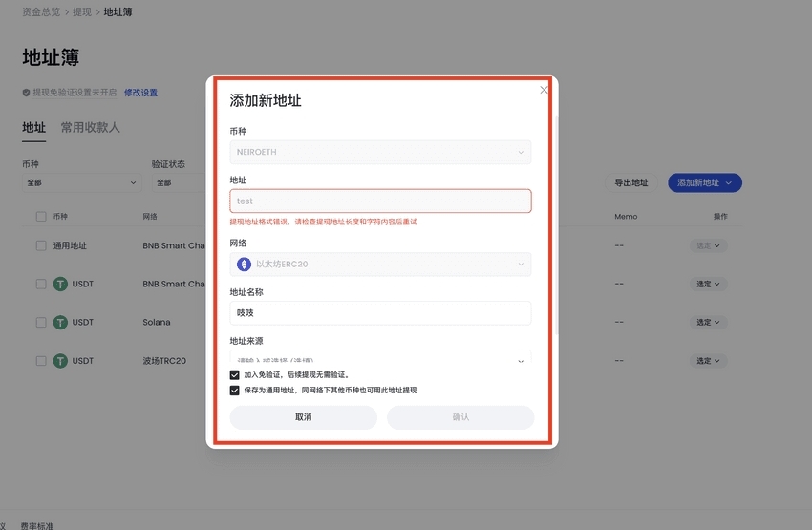The image size is (812, 530).
Task: Open the 地址来源 dropdown
Action: point(380,360)
